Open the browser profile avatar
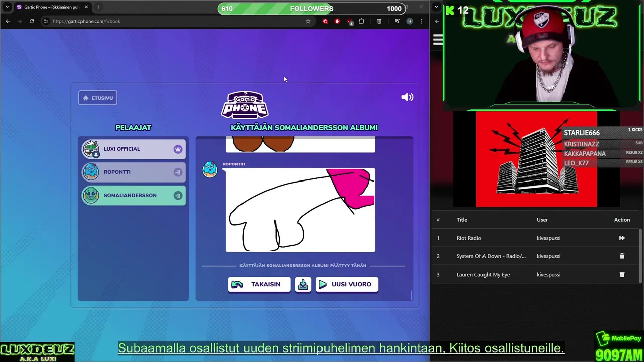This screenshot has height=362, width=644. pos(410,21)
